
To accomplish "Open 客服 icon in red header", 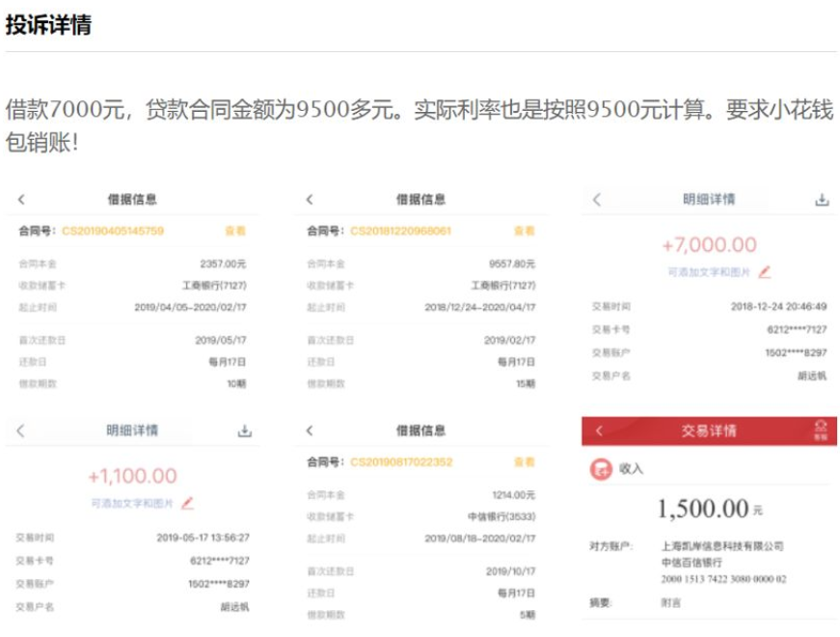I will point(821,430).
